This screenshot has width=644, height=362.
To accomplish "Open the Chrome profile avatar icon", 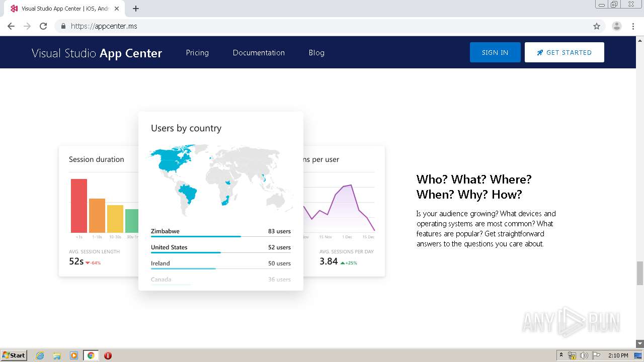I will [617, 26].
